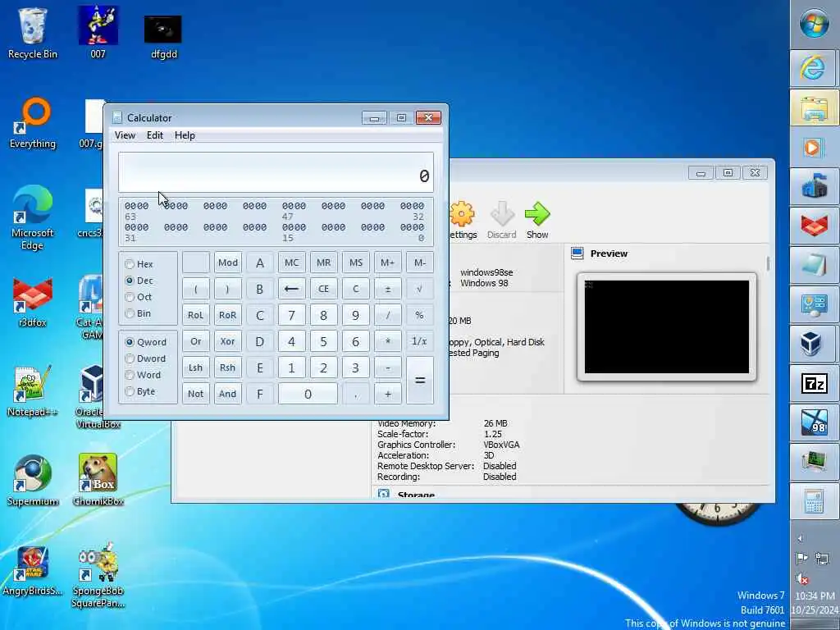840x630 pixels.
Task: Open Windows Media Player from the taskbar
Action: coord(815,148)
